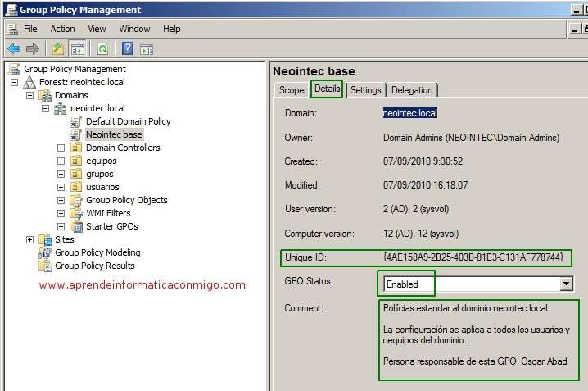Expand the equipos OU
This screenshot has width=588, height=391.
(x=61, y=161)
